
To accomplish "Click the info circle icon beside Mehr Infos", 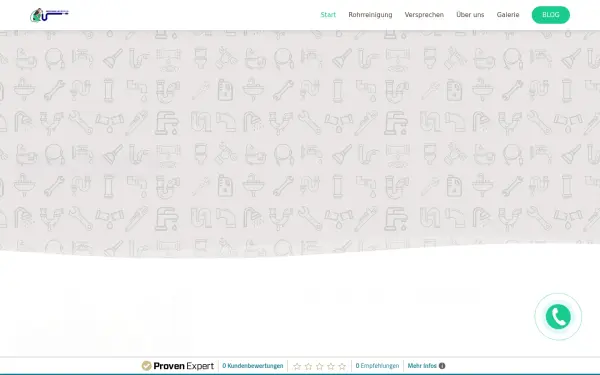I will click(442, 366).
